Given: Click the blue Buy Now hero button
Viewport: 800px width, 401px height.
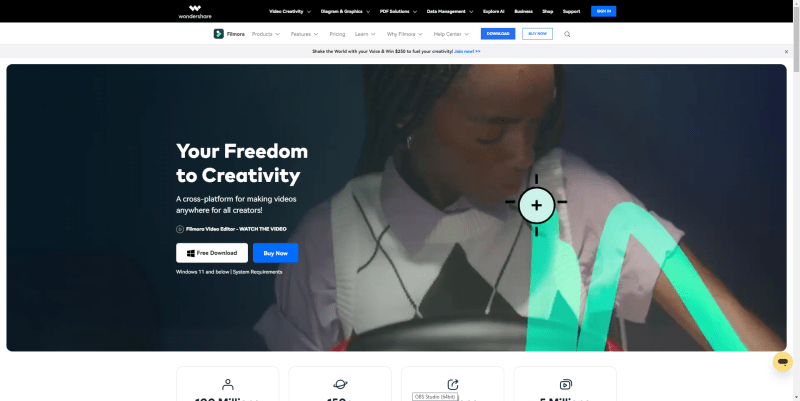Looking at the screenshot, I should click(276, 253).
